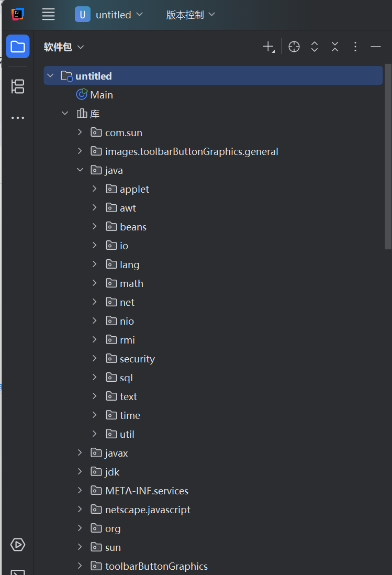This screenshot has width=392, height=575.
Task: Click the main hamburger menu icon
Action: [x=48, y=15]
